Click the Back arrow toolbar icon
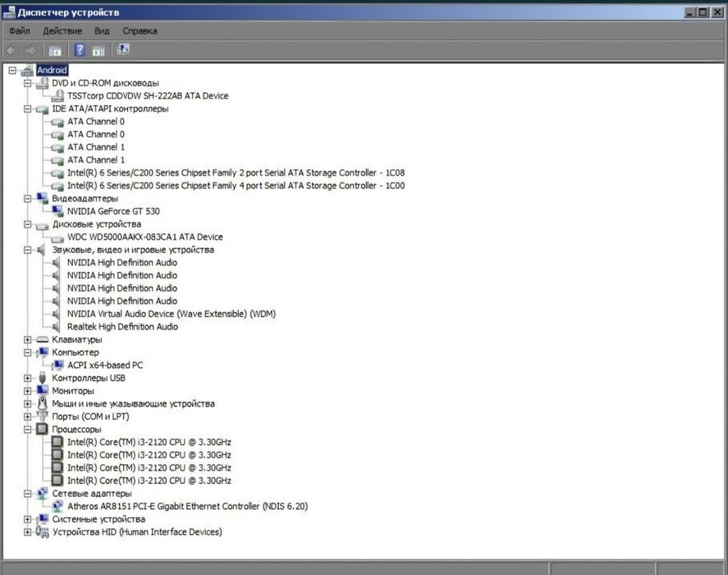The width and height of the screenshot is (728, 575). coord(12,50)
